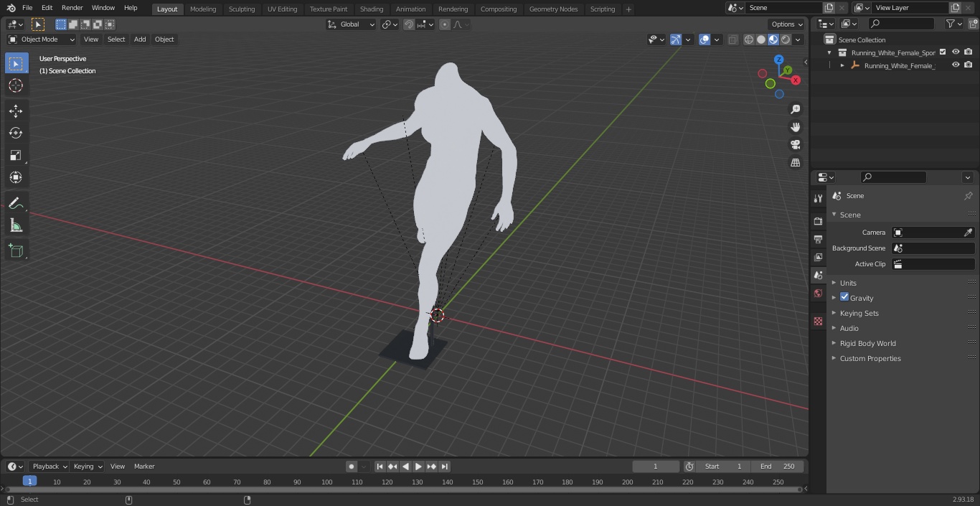The width and height of the screenshot is (980, 506).
Task: Click the Start frame field
Action: click(723, 467)
